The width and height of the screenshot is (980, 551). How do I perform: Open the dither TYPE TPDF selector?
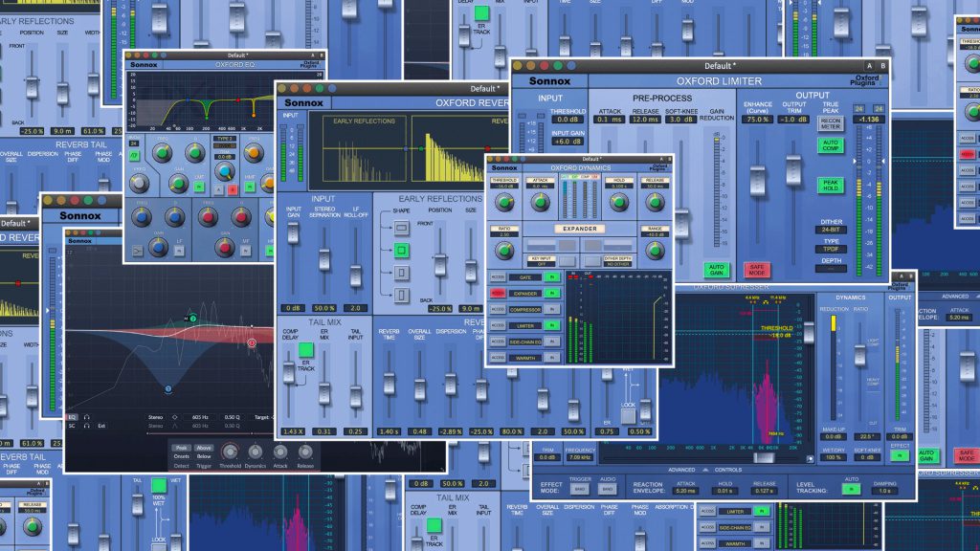(831, 250)
